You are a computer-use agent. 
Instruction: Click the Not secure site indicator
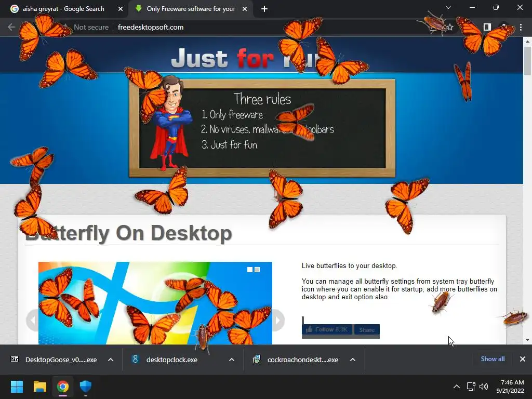91,27
